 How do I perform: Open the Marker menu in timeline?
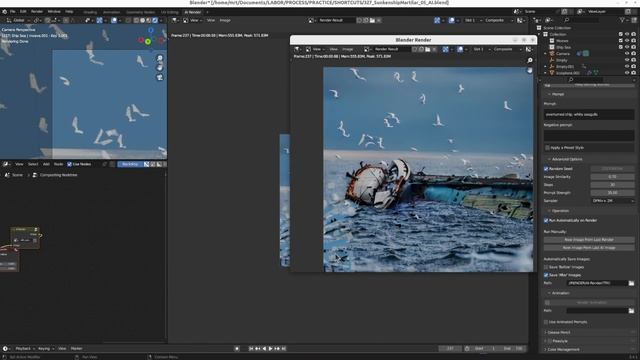point(76,349)
